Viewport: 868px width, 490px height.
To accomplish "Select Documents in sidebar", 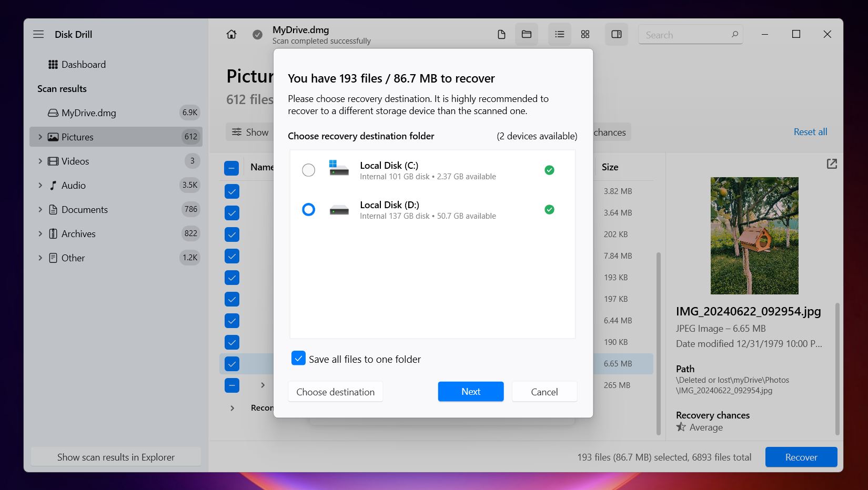I will 116,210.
